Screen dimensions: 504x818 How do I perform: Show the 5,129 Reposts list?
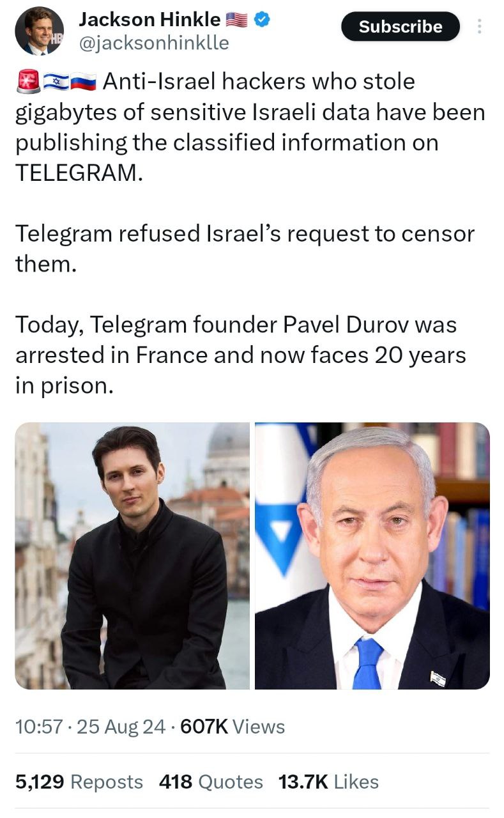tap(79, 782)
